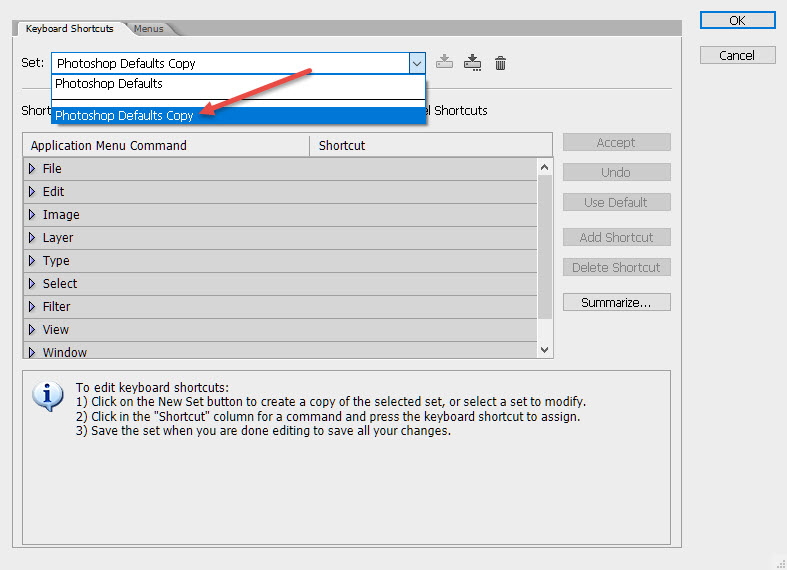Select the Keyboard Shortcuts tab
Image resolution: width=787 pixels, height=570 pixels.
pos(69,29)
